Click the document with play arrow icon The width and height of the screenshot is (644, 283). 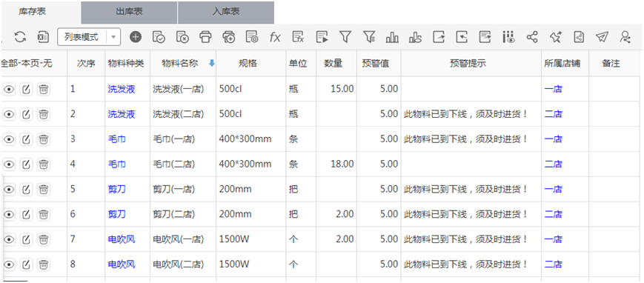click(322, 37)
